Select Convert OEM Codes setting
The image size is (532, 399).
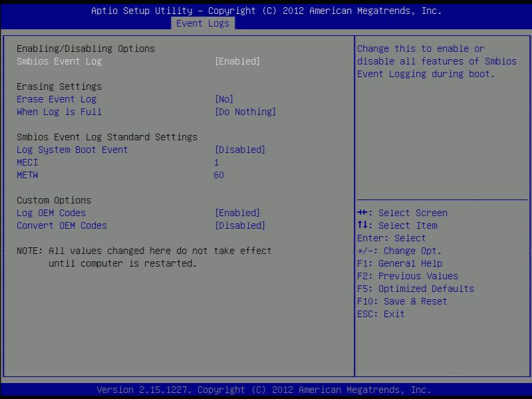(62, 225)
